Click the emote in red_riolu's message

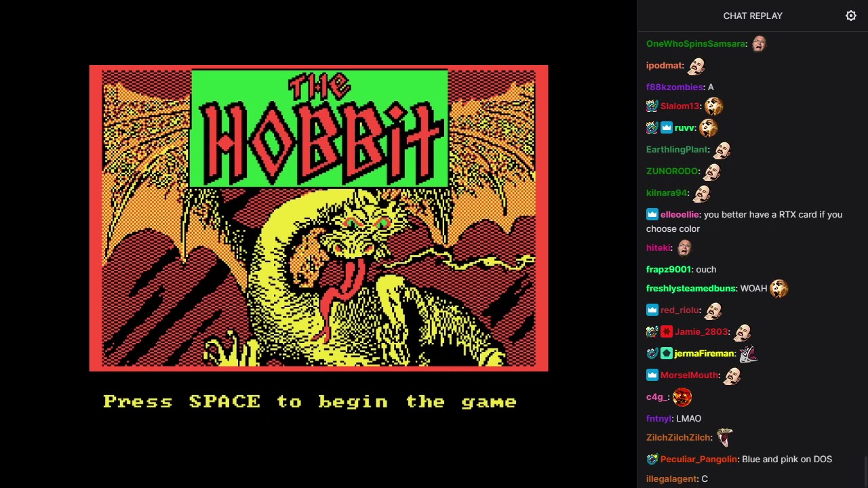point(713,310)
